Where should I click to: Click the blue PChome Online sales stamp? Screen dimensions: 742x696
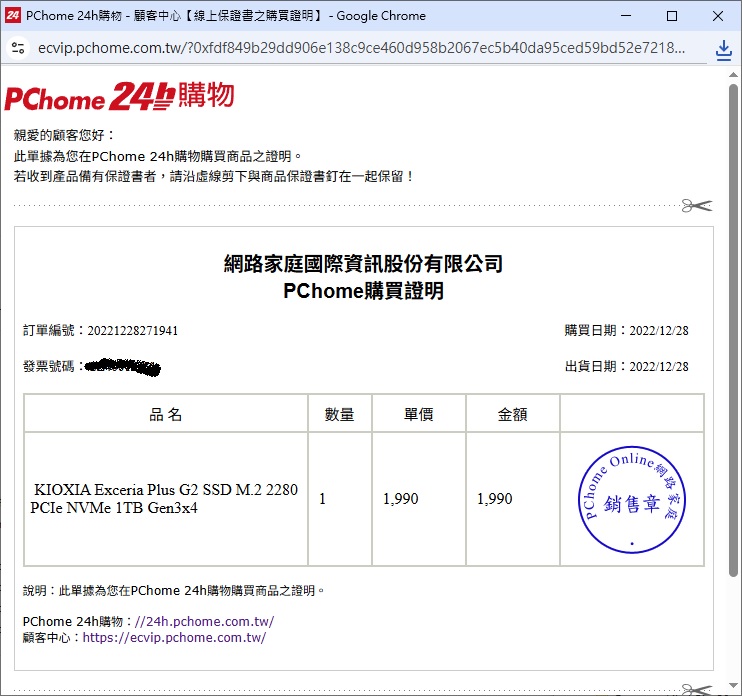tap(632, 500)
